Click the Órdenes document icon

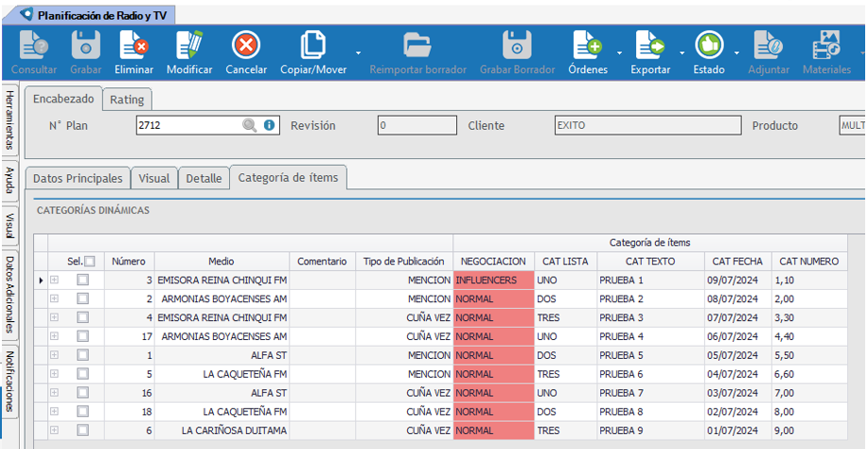point(587,45)
